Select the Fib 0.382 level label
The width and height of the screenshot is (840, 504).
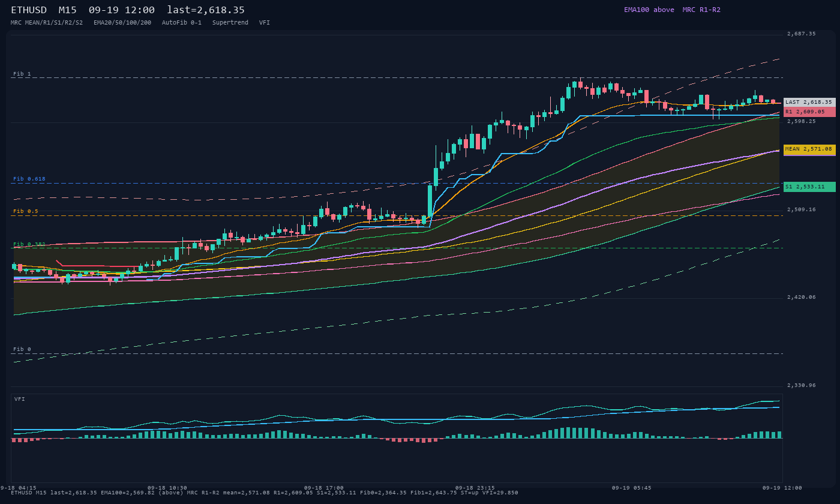tap(29, 244)
